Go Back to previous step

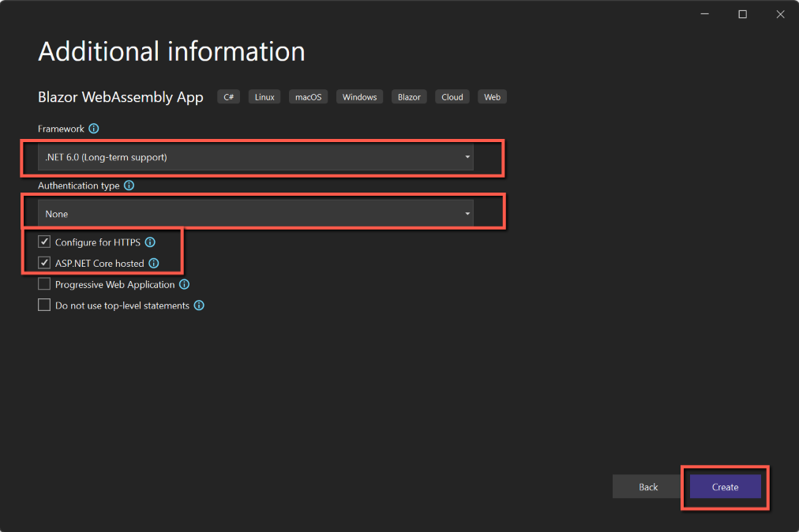(648, 487)
